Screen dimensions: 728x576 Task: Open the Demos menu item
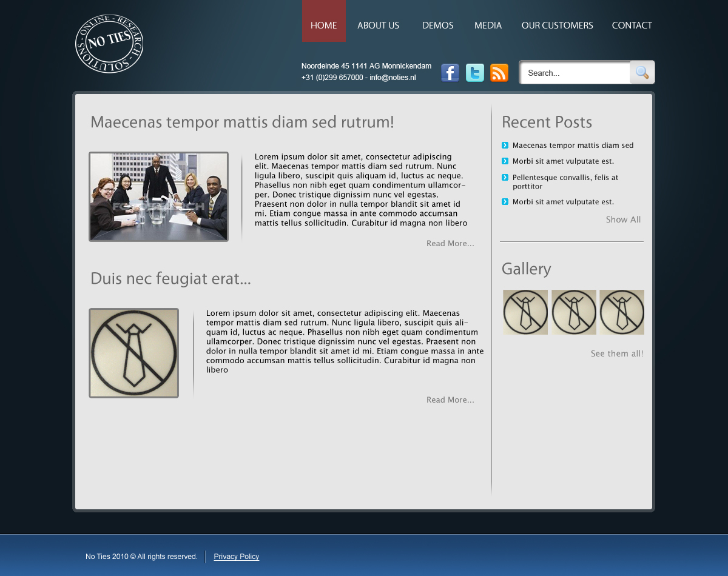438,25
